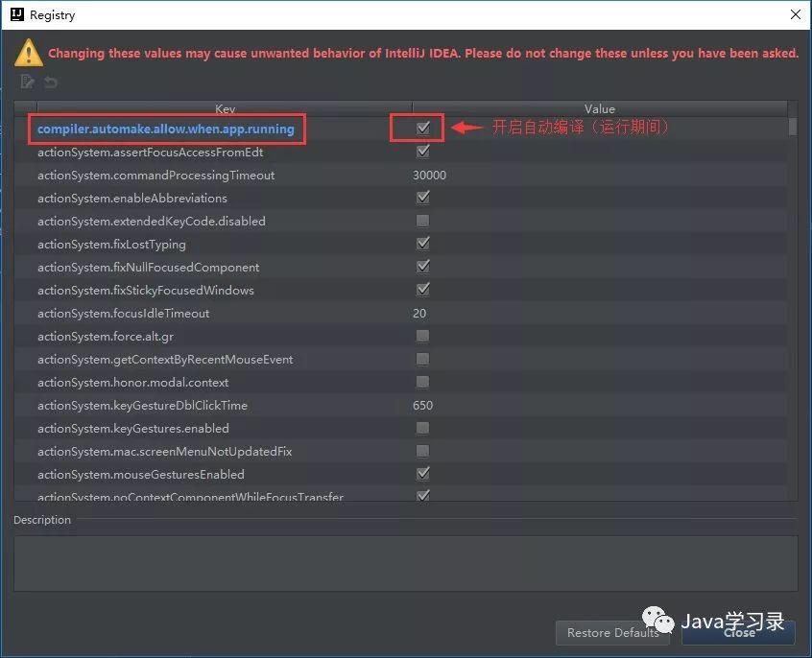The image size is (812, 658).
Task: Click the registry table vertical scrollbar thumb
Action: point(793,127)
